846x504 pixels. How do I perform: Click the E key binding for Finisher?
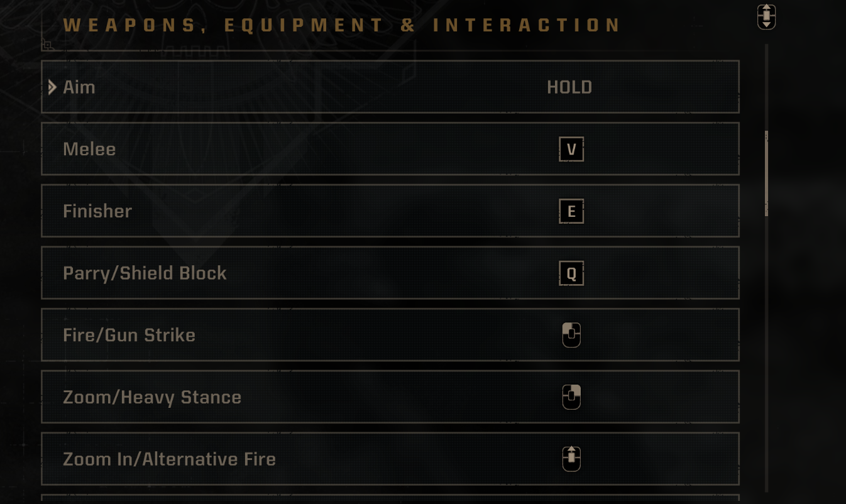[x=571, y=211]
